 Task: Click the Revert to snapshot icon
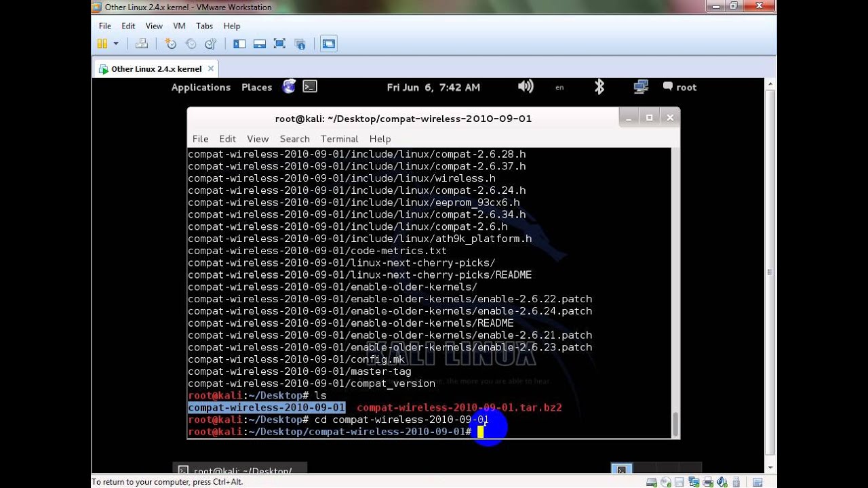(x=191, y=43)
